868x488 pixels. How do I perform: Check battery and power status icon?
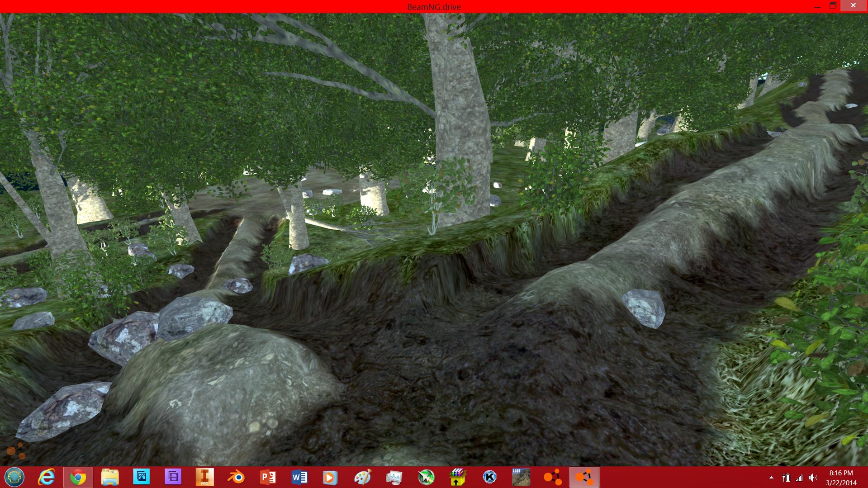tap(786, 478)
